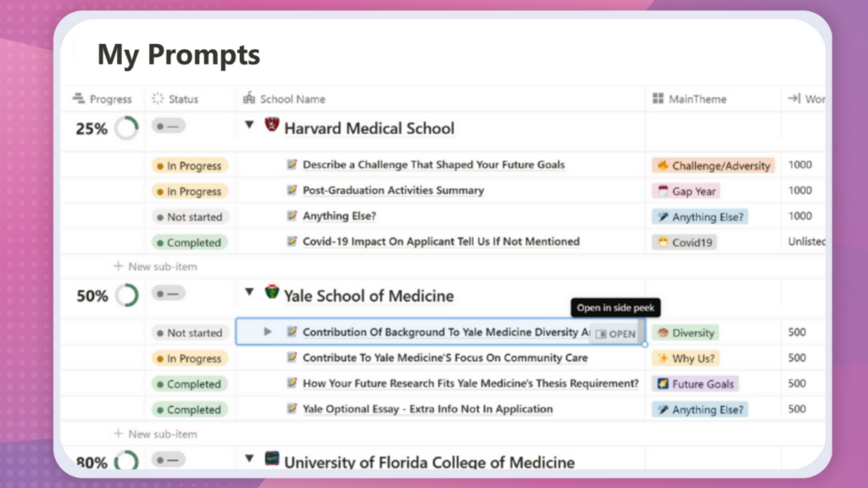
Task: Click the Challenge/Adversity theme tag
Action: 713,166
